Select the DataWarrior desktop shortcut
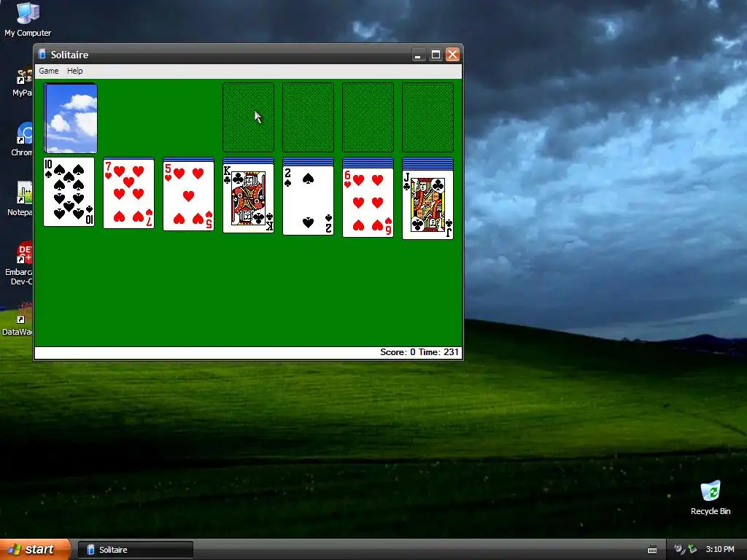This screenshot has width=747, height=560. click(x=18, y=319)
